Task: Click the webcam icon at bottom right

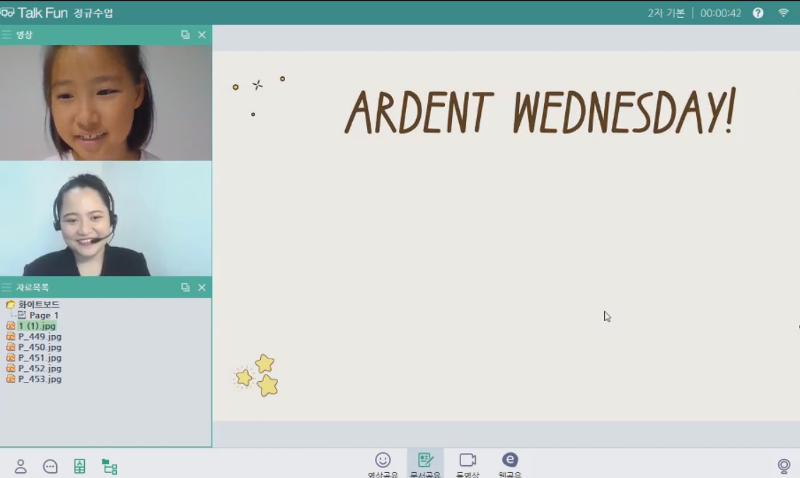Action: point(784,466)
